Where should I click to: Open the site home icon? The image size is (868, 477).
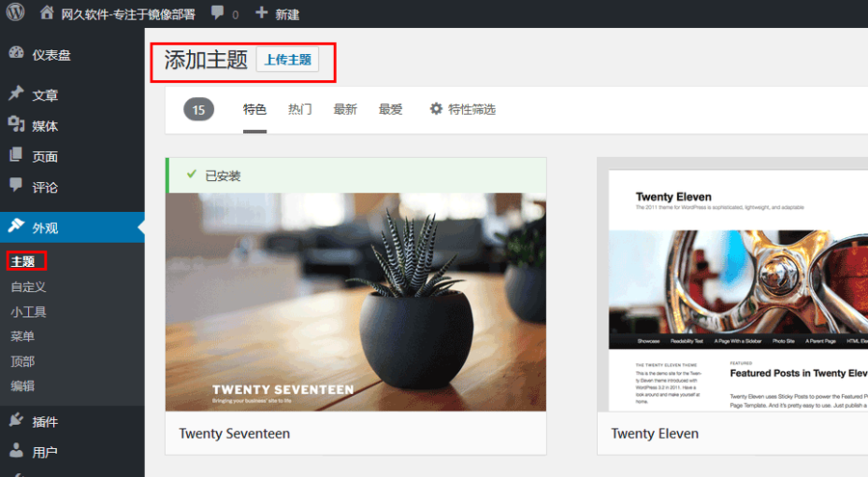point(47,13)
